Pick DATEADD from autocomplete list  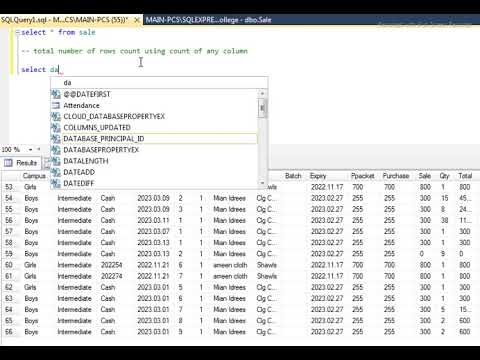pyautogui.click(x=154, y=172)
